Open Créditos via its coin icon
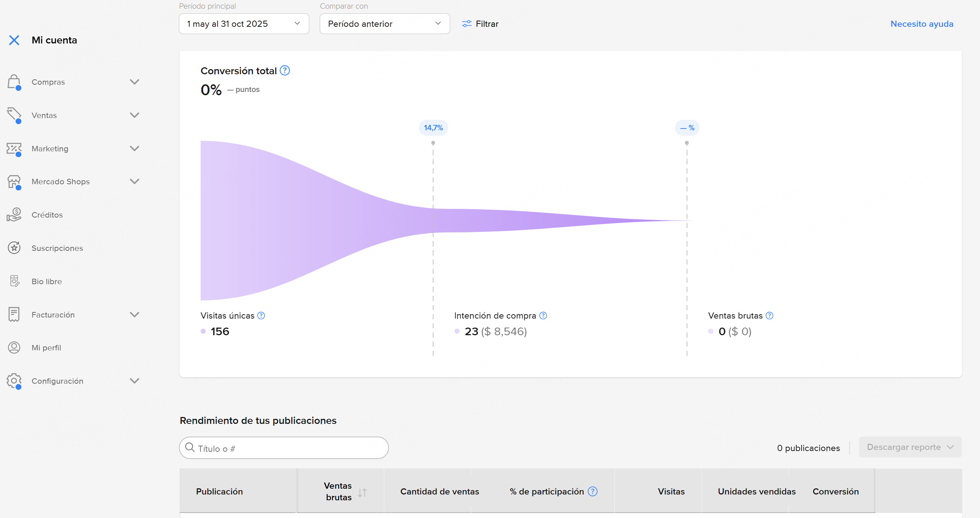The image size is (980, 518). coord(14,215)
